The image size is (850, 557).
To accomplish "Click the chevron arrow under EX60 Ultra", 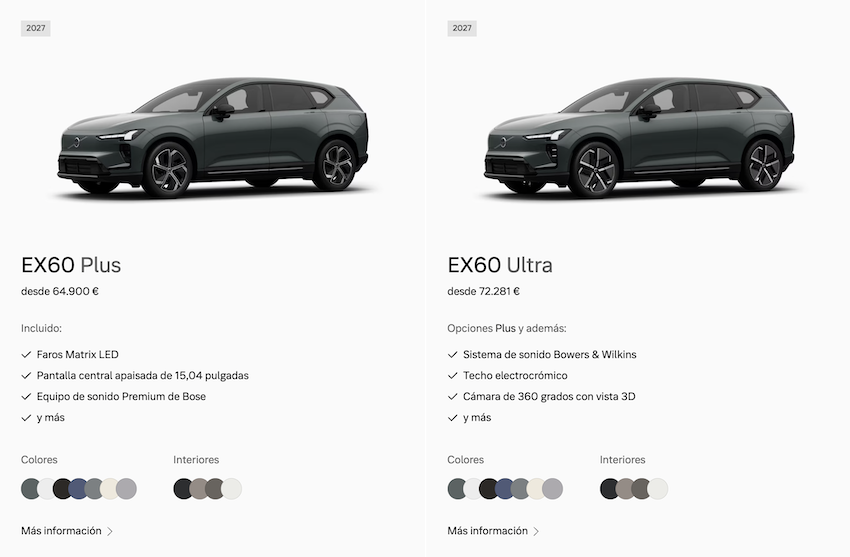I will (x=536, y=532).
